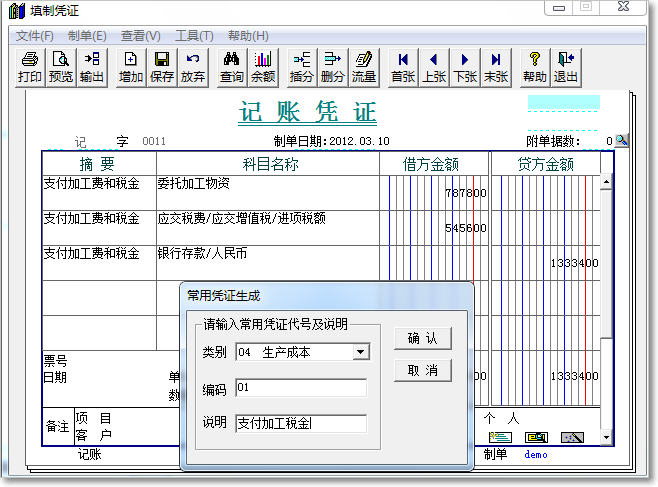
Task: Click 增加 to add a voucher
Action: [131, 67]
